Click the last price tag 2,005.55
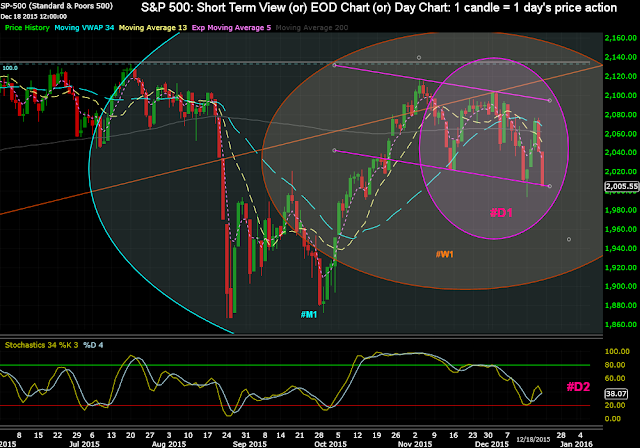 tap(622, 186)
